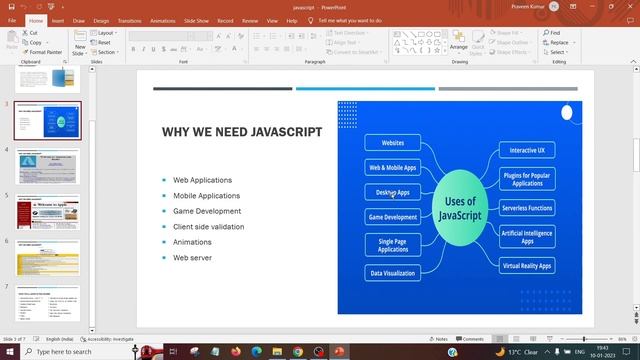
Task: Click the English (India) language indicator
Action: (x=60, y=339)
